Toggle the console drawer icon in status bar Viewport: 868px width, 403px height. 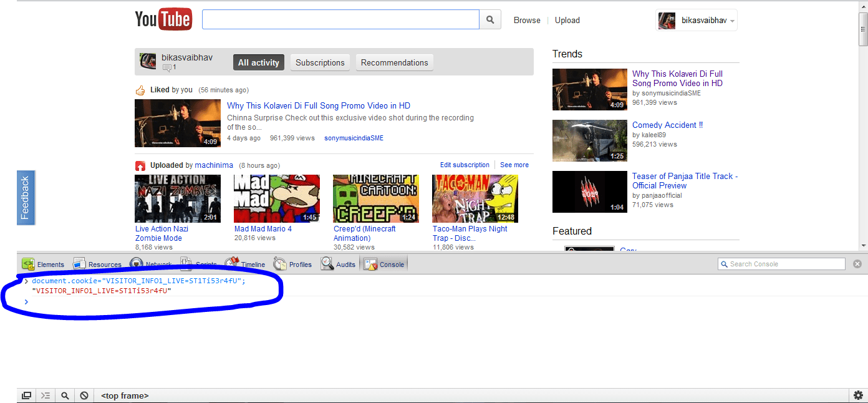pos(46,396)
